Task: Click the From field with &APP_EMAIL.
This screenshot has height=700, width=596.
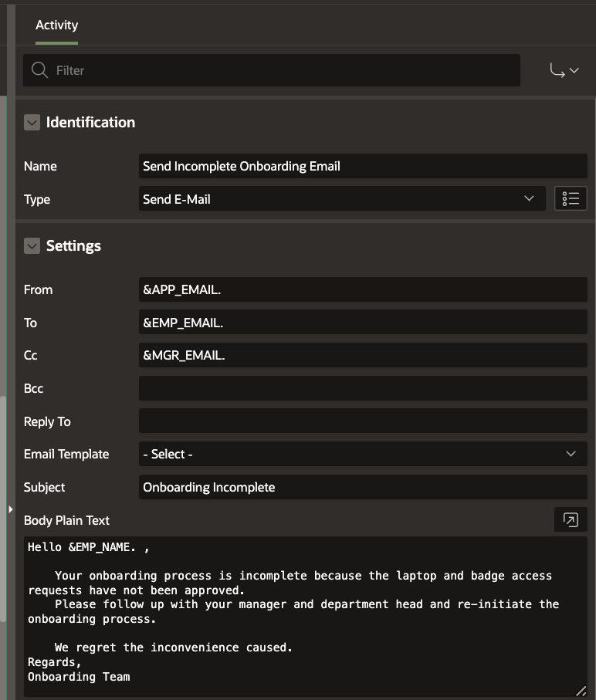Action: pyautogui.click(x=362, y=289)
